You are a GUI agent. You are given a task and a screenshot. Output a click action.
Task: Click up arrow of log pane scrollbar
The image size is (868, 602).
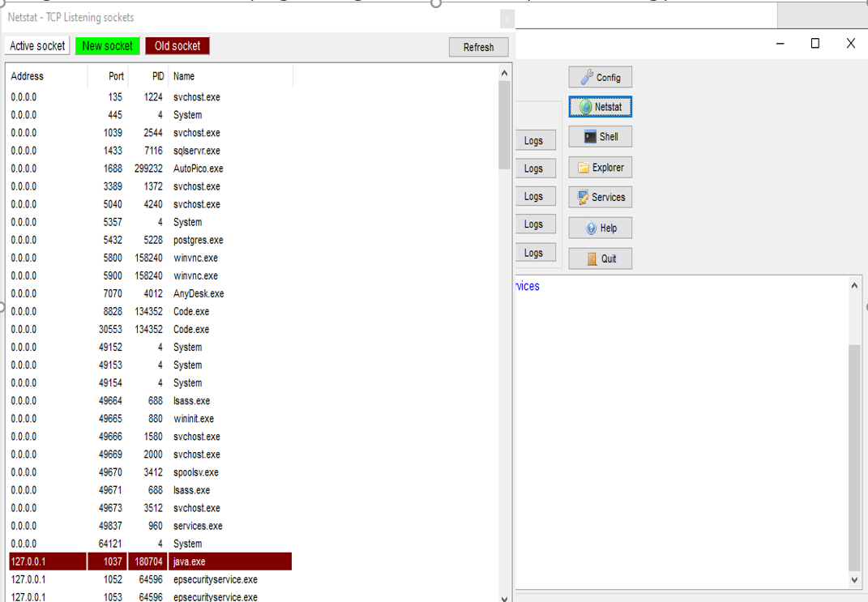coord(854,285)
